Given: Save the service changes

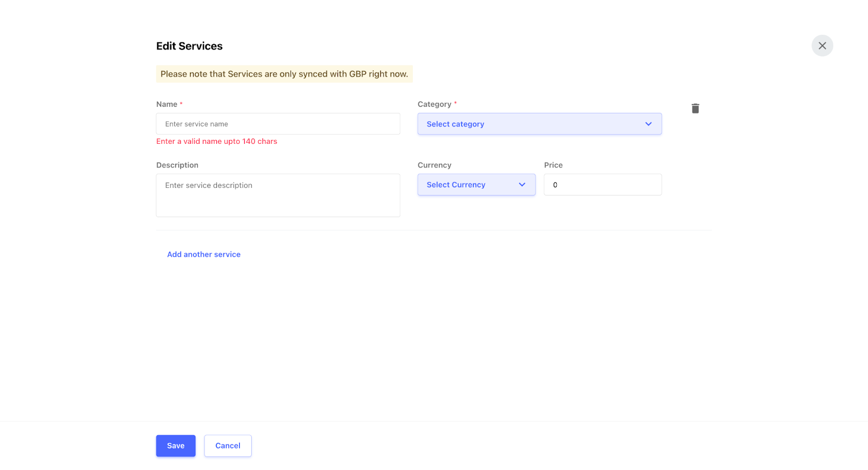Looking at the screenshot, I should 176,446.
